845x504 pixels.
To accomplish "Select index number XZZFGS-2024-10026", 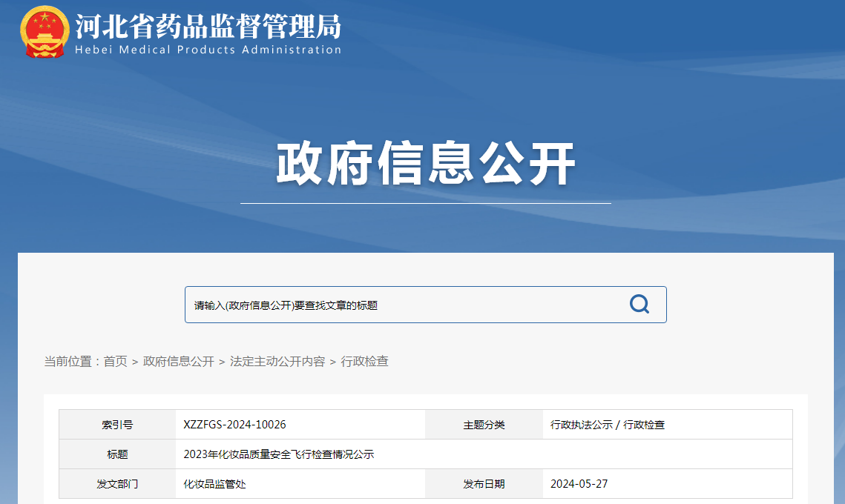I will pyautogui.click(x=234, y=424).
